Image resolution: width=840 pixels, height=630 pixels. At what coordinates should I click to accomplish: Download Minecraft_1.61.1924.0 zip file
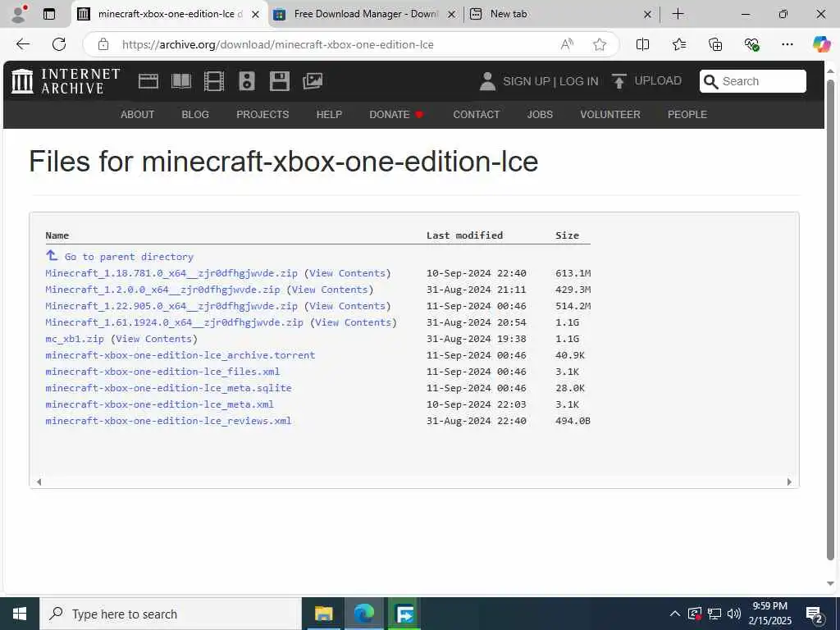coord(174,322)
